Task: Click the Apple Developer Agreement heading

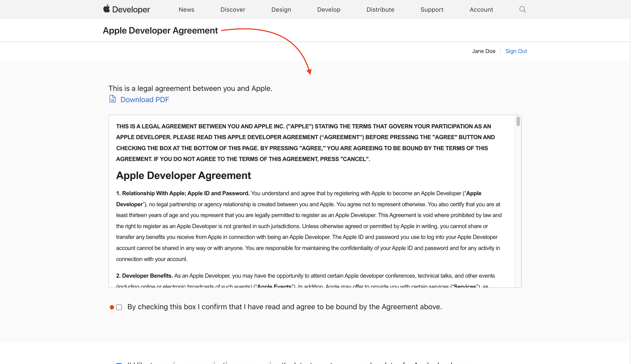Action: [160, 30]
